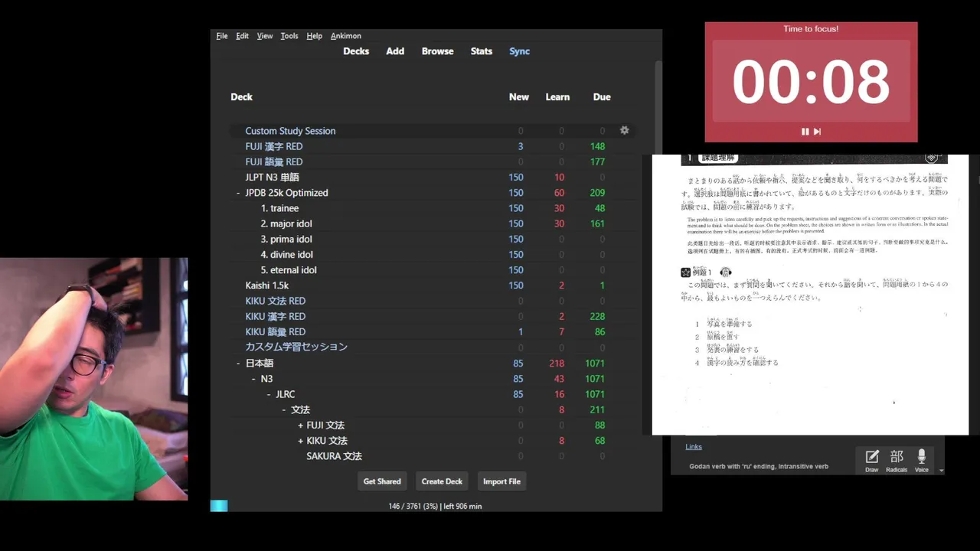This screenshot has width=980, height=551.
Task: Open the Custom Study Session options gear
Action: tap(624, 130)
